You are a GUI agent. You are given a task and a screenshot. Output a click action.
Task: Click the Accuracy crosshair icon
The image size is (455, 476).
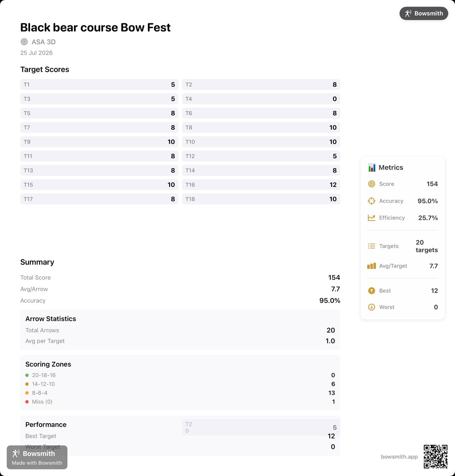click(372, 201)
